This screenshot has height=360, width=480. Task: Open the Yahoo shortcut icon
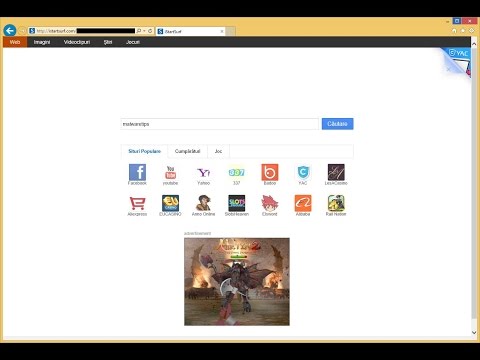click(203, 172)
